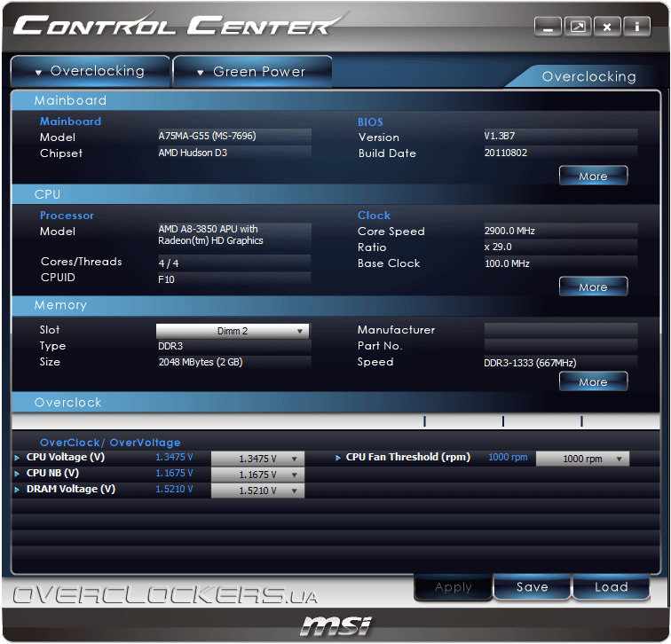The width and height of the screenshot is (671, 644).
Task: Expand the CPU Fan Threshold row arrow
Action: (338, 458)
